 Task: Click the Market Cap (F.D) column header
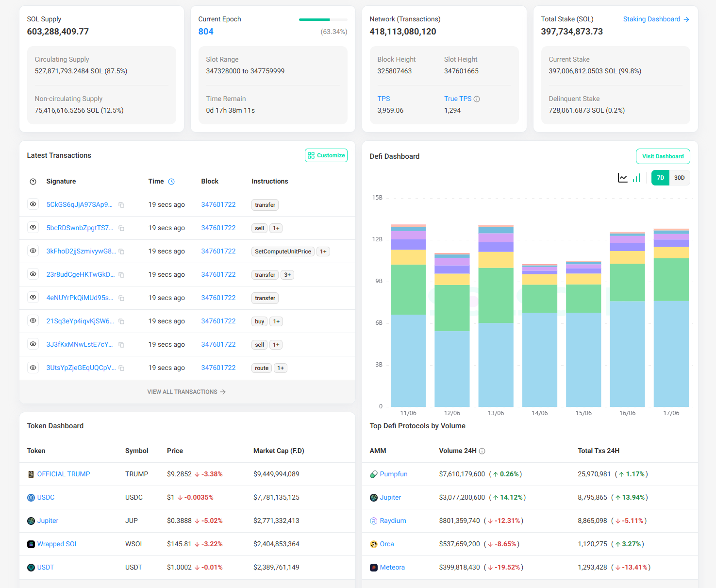pos(279,451)
